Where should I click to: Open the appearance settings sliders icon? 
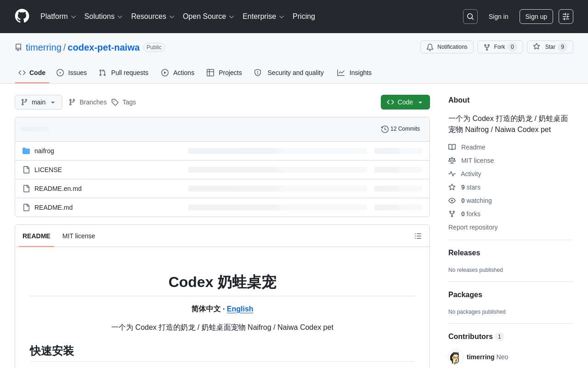566,17
